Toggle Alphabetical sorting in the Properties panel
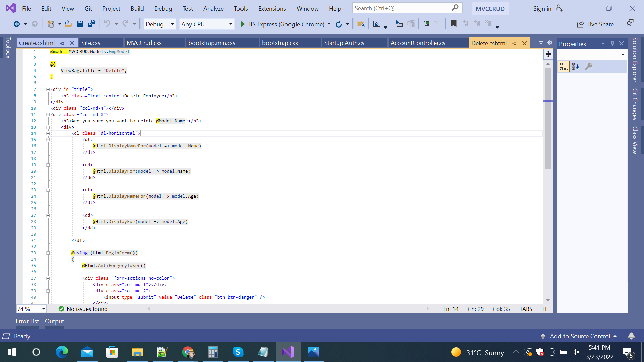The width and height of the screenshot is (644, 362). click(x=575, y=66)
